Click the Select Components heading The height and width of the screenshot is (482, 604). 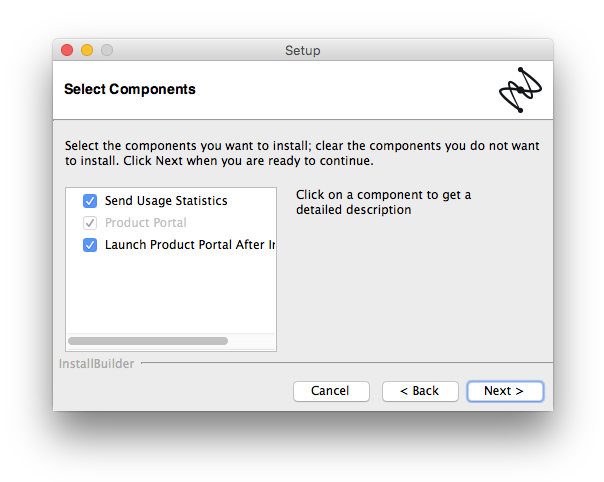pos(130,89)
